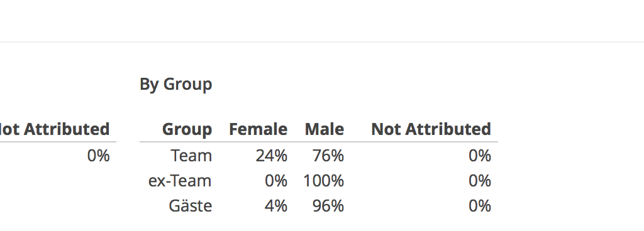Click Gäste's Not Attributed 0% cell
The width and height of the screenshot is (644, 231).
coord(480,206)
